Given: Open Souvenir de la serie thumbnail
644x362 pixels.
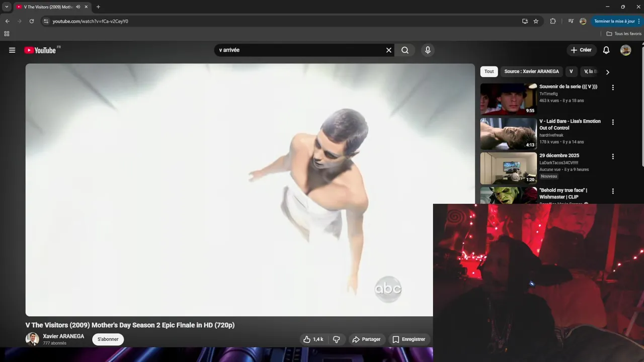Looking at the screenshot, I should pyautogui.click(x=509, y=99).
